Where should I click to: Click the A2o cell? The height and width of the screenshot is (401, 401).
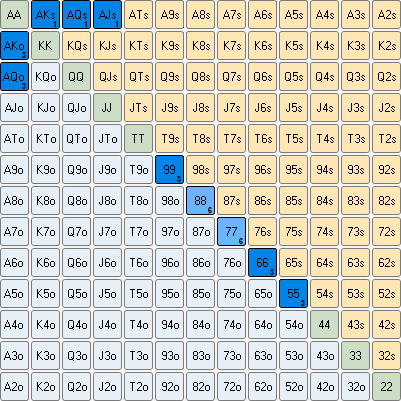pos(14,387)
